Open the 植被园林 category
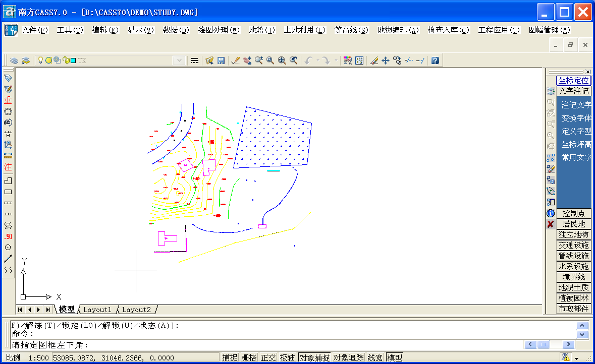This screenshot has height=364, width=595. coord(573,298)
